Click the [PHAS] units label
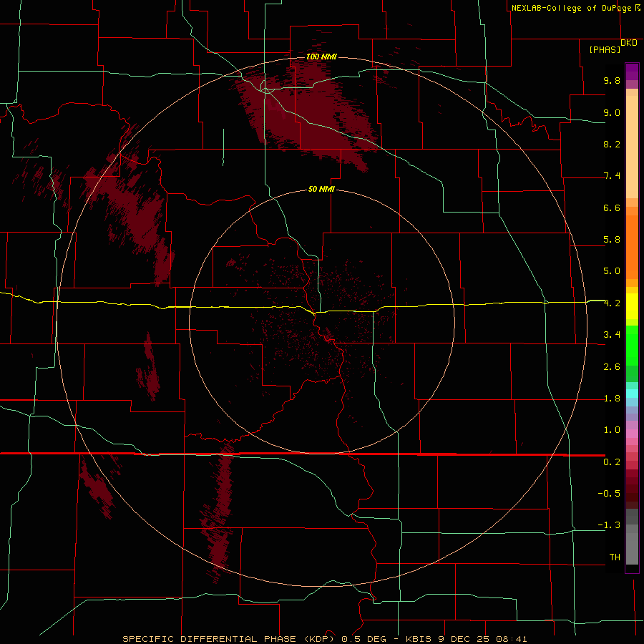 [605, 49]
